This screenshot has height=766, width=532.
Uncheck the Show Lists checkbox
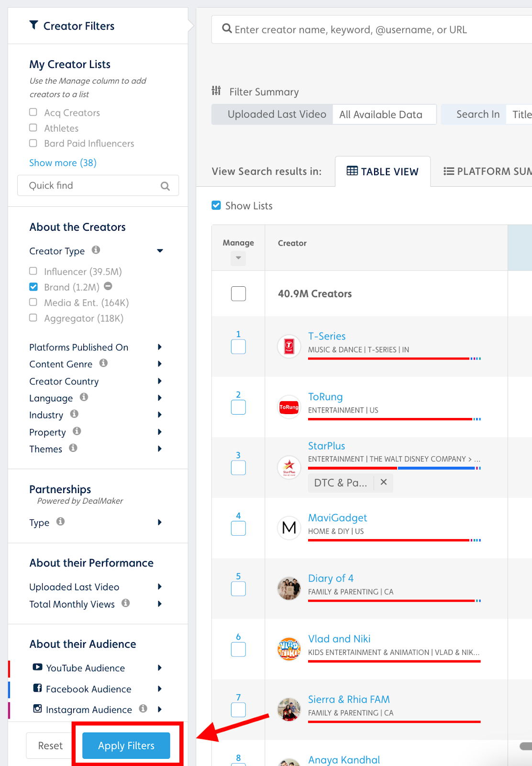(x=216, y=205)
